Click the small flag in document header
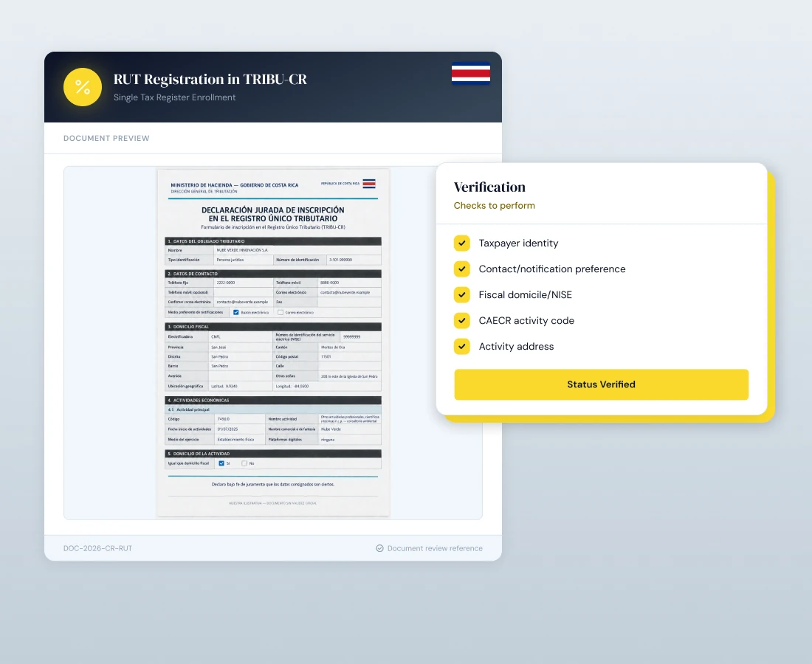Image resolution: width=812 pixels, height=664 pixels. [x=369, y=183]
